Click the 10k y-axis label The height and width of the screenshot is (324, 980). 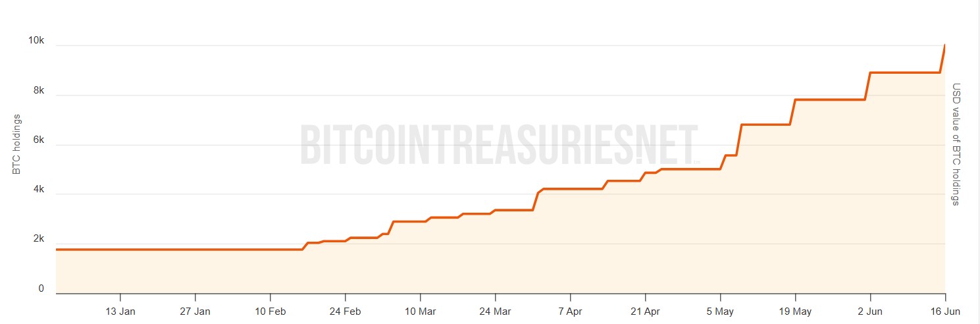click(36, 41)
